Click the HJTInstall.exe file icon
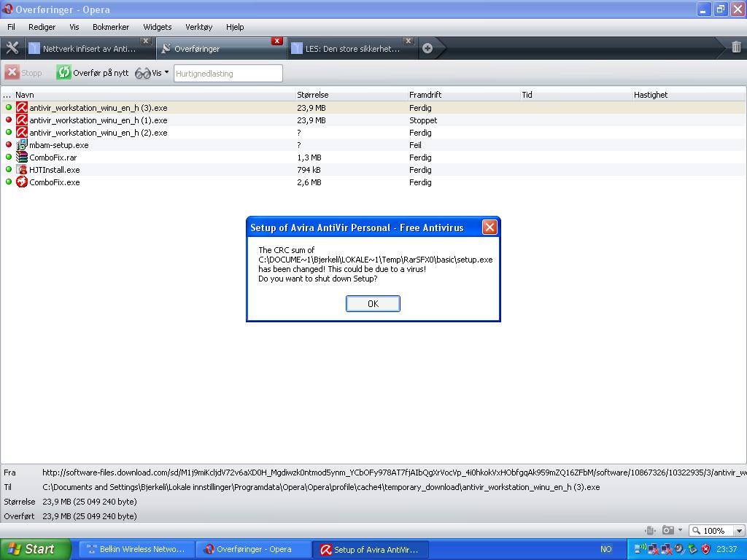Screen dimensions: 747x560 (22, 169)
